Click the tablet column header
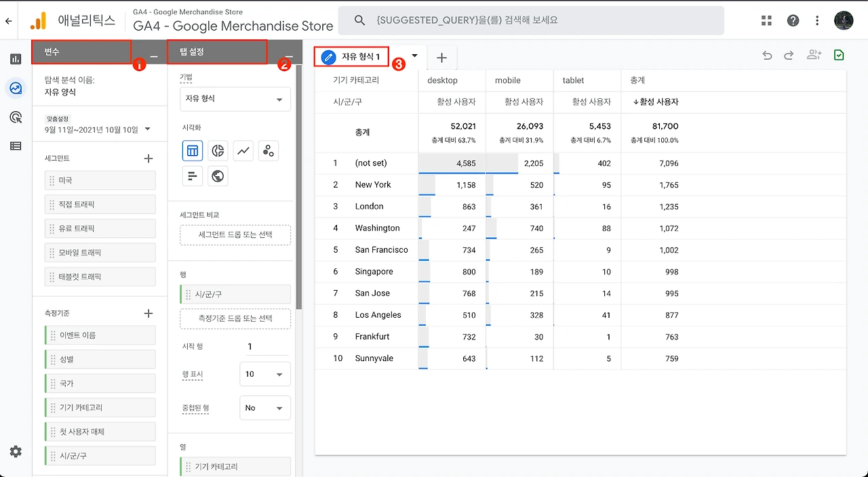Image resolution: width=868 pixels, height=477 pixels. 574,80
